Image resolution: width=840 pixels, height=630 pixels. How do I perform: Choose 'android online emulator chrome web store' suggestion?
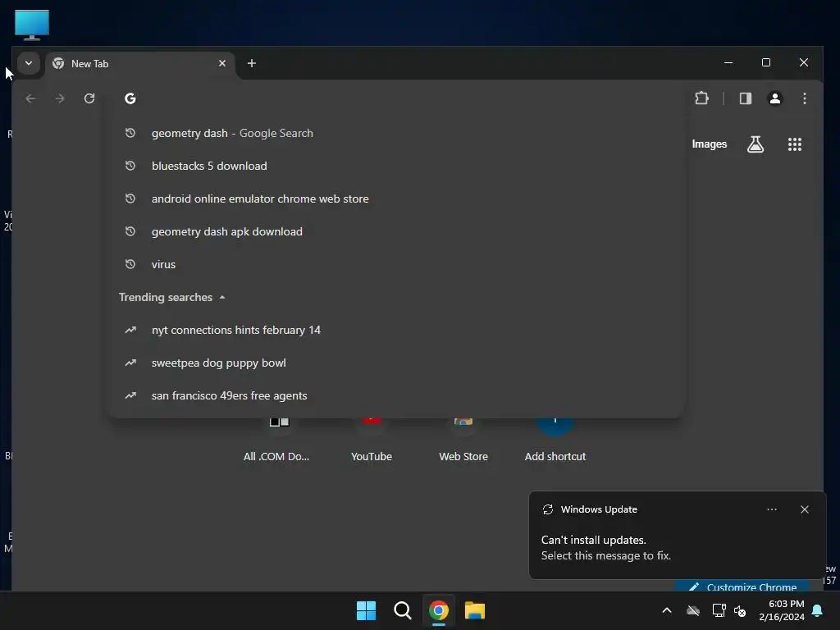396,199
